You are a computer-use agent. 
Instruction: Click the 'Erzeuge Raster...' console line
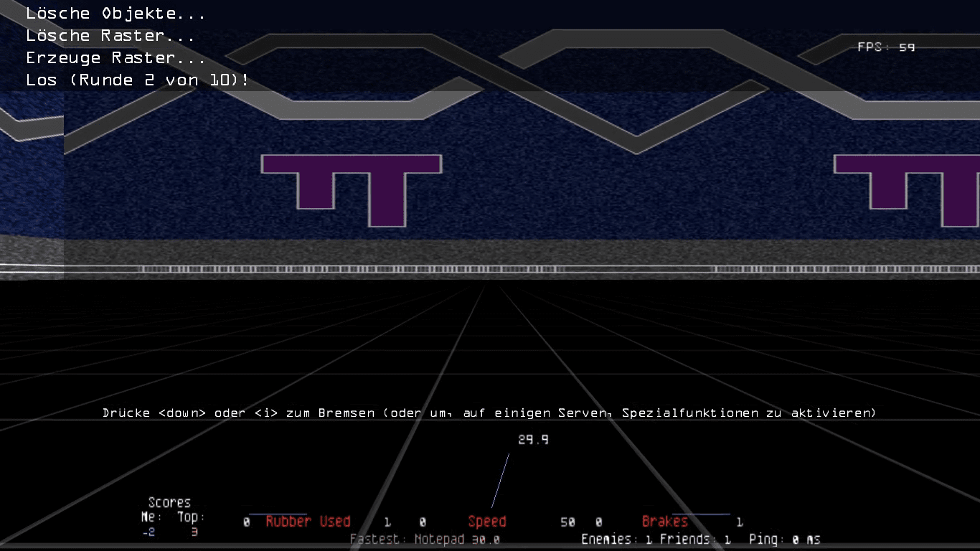[x=116, y=58]
